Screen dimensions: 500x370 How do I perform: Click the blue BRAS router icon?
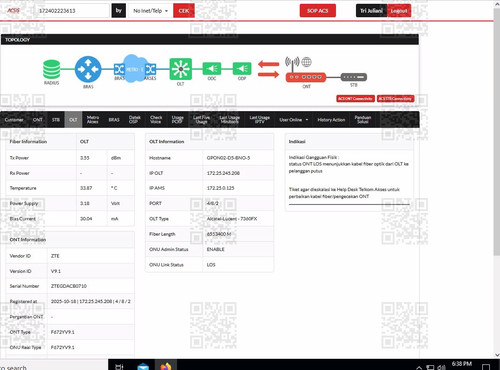tap(88, 69)
